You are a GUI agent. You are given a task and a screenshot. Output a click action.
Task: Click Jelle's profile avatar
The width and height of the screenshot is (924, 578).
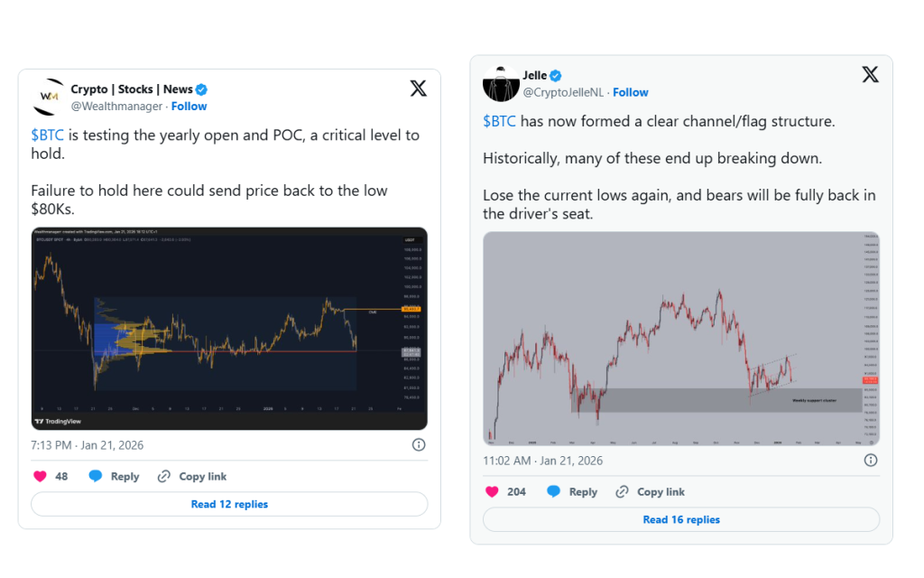click(x=501, y=83)
